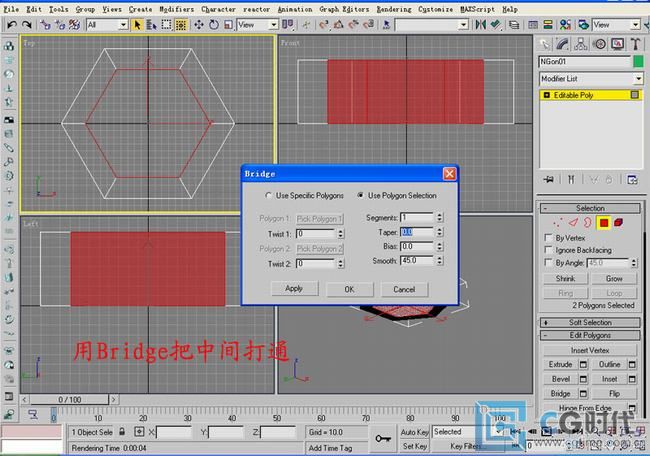The image size is (650, 456).
Task: Click Apply in Bridge dialog
Action: (x=294, y=289)
